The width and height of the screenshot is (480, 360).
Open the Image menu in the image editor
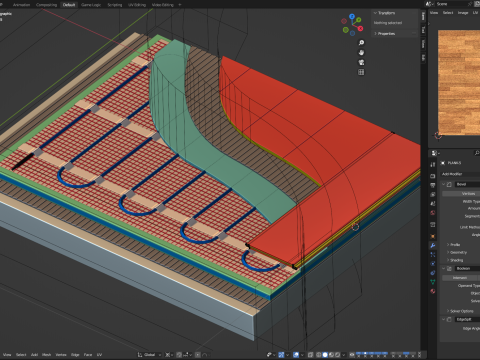[463, 13]
